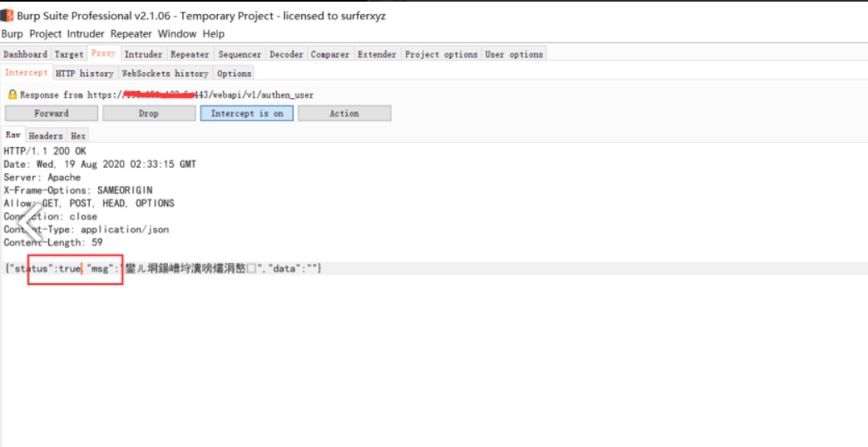This screenshot has height=447, width=868.
Task: Drop the intercepted response
Action: pos(149,113)
